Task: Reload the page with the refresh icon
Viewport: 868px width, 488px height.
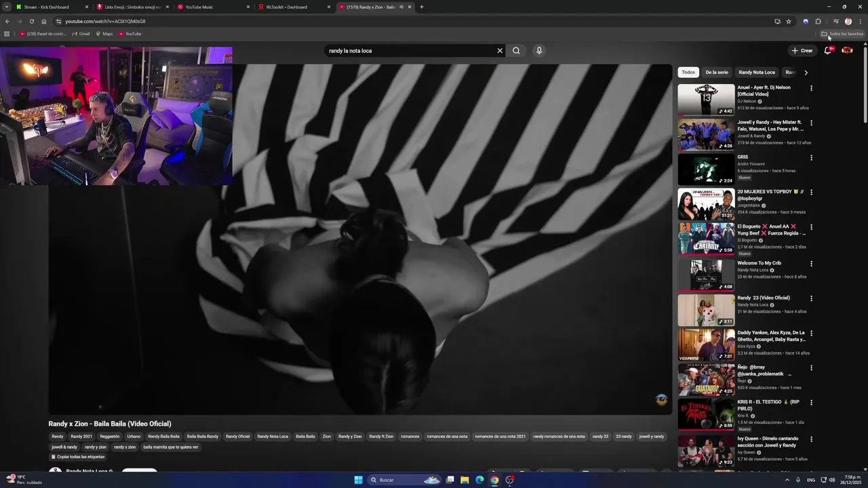Action: (31, 21)
